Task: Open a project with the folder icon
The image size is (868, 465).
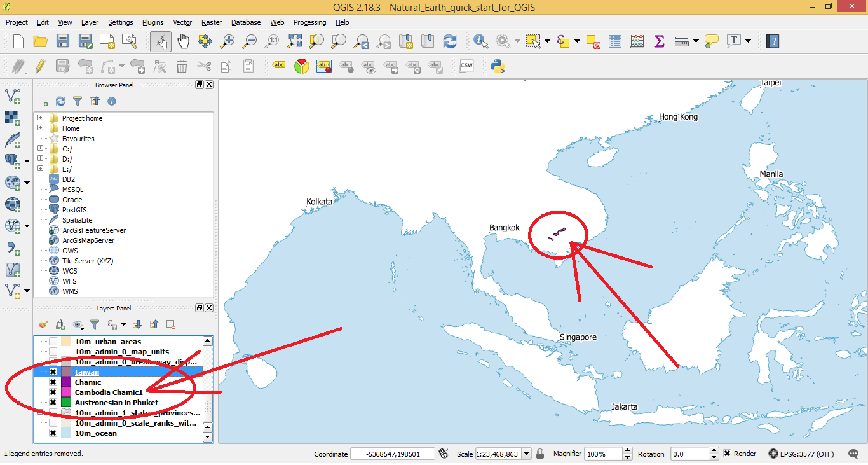Action: 40,41
